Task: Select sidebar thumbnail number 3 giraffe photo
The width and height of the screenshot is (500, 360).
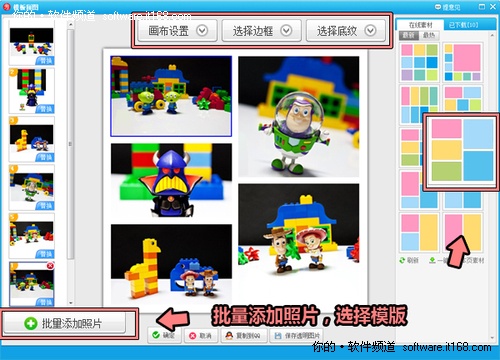Action: click(x=32, y=140)
